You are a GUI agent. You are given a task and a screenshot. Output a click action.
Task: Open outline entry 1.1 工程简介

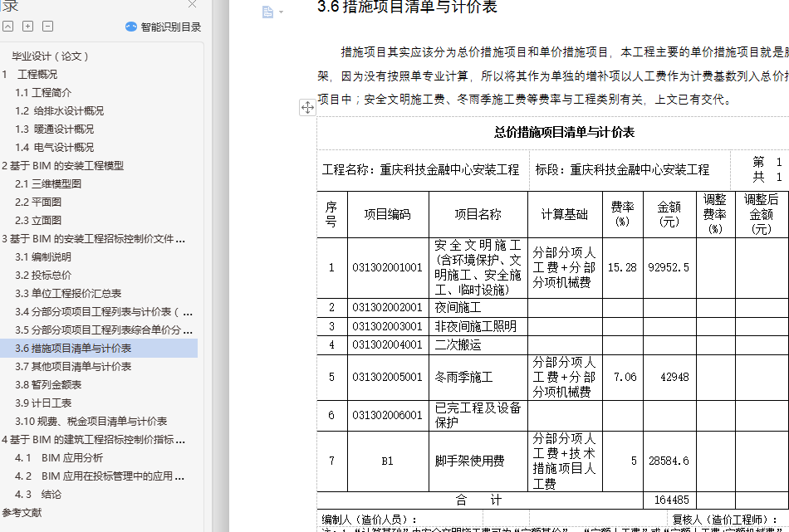43,92
